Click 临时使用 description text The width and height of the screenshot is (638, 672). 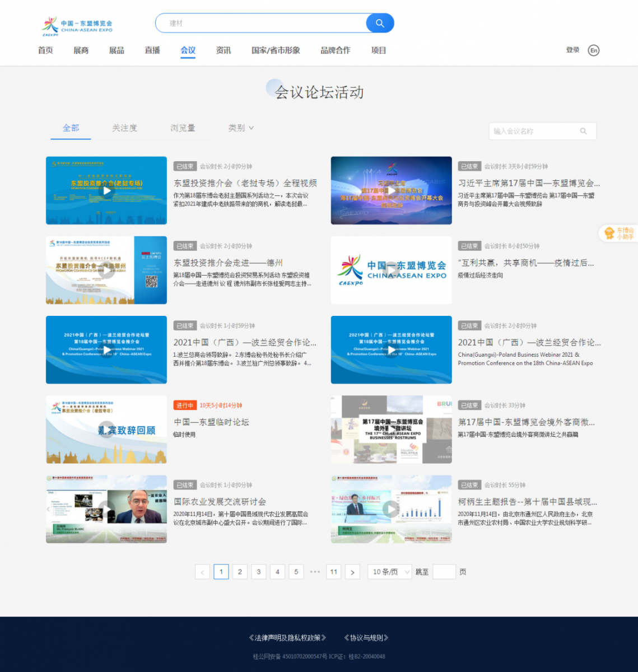click(x=184, y=435)
